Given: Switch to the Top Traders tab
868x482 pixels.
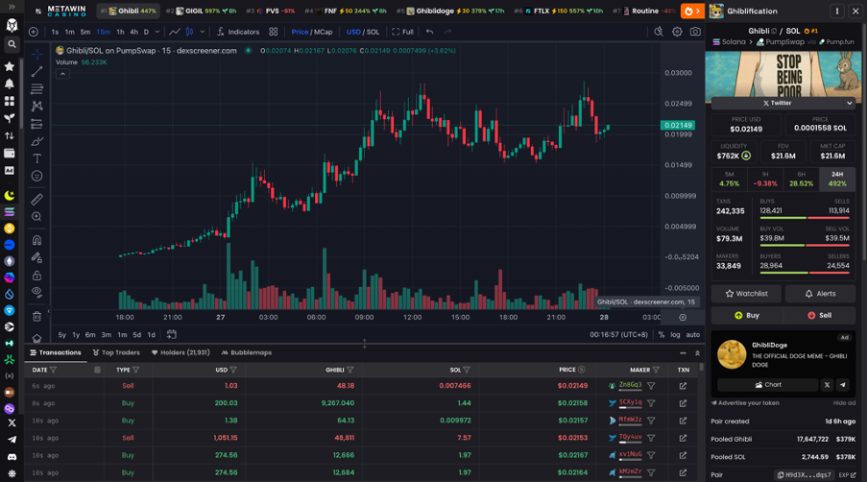Looking at the screenshot, I should point(116,352).
